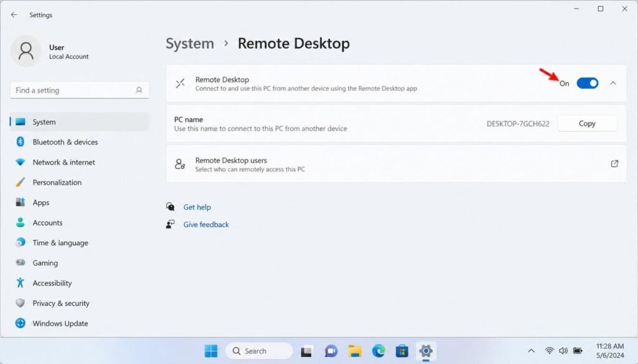Click the Get help chat icon
The image size is (638, 364).
click(171, 207)
